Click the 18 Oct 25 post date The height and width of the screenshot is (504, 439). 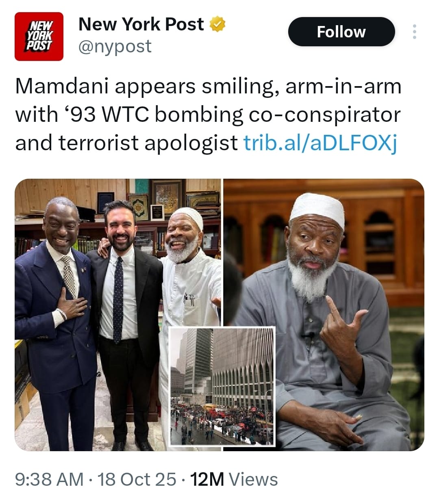137,479
